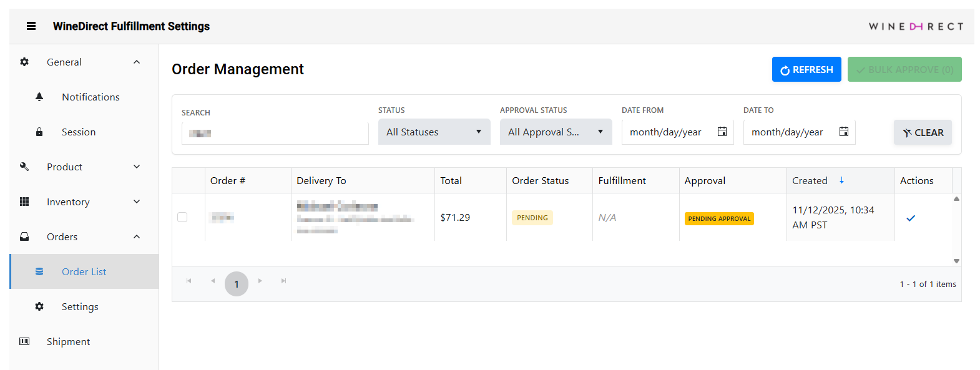The height and width of the screenshot is (370, 980).
Task: Click the Notifications bell icon
Action: [39, 97]
